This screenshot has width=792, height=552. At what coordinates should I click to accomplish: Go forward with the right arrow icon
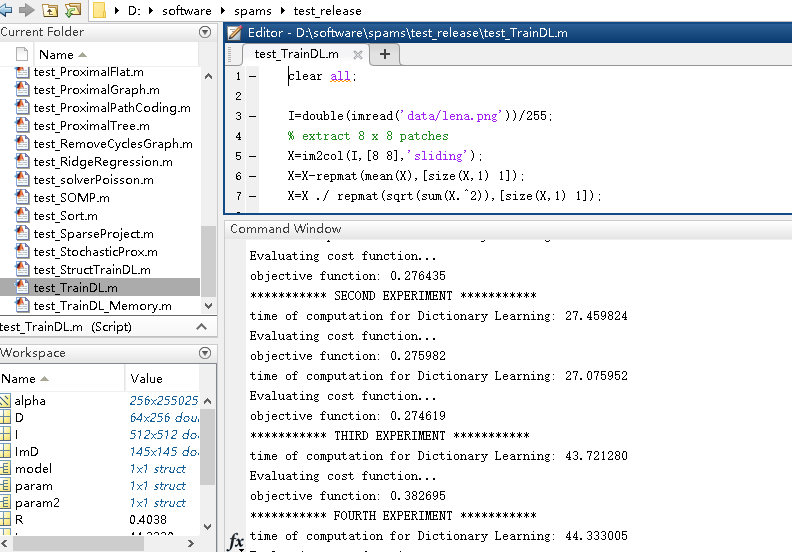[26, 10]
